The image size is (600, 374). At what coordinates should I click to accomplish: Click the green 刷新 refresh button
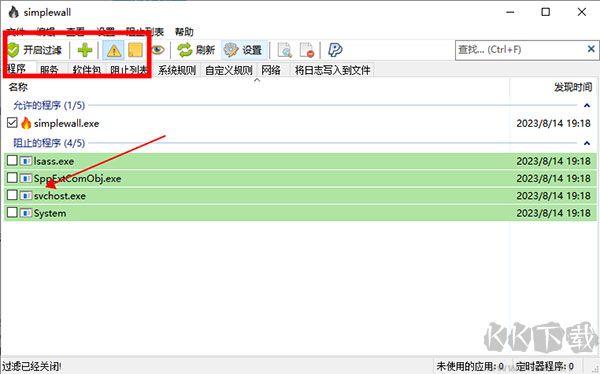[x=196, y=50]
